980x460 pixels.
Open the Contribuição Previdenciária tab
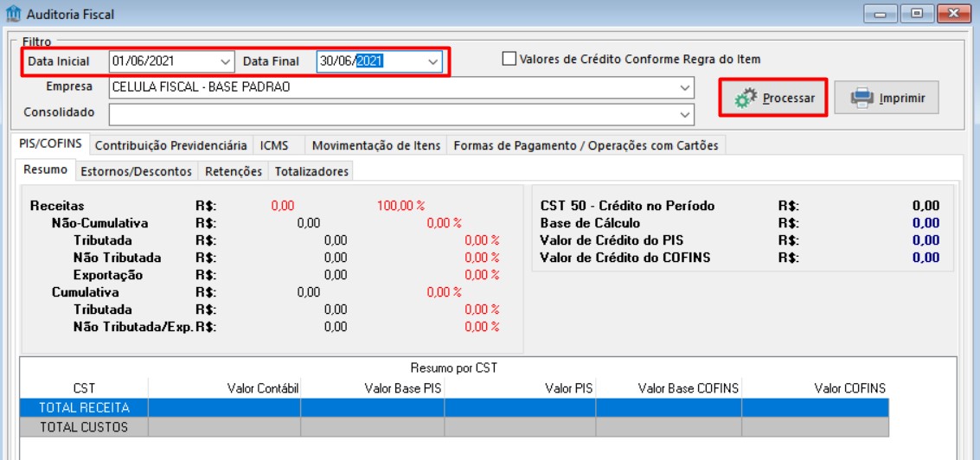171,145
